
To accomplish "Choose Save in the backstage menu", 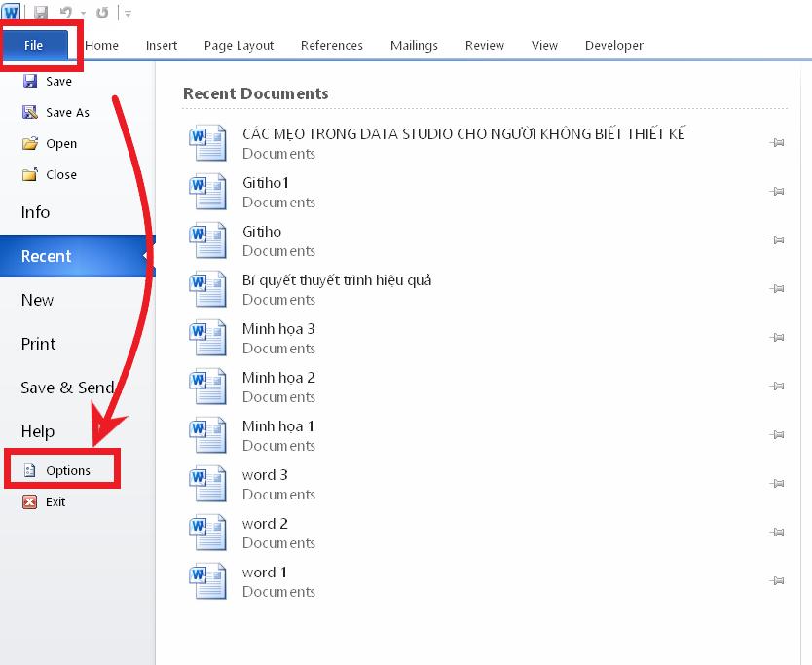I will (x=48, y=82).
